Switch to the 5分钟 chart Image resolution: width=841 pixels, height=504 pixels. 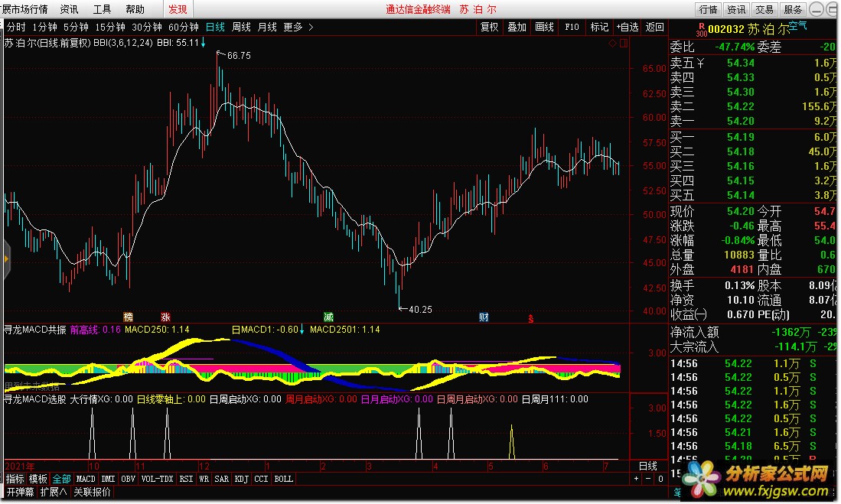pos(76,27)
